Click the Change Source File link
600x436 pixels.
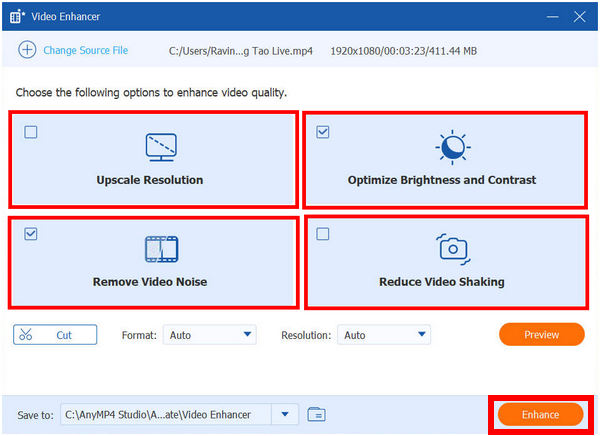(x=86, y=51)
